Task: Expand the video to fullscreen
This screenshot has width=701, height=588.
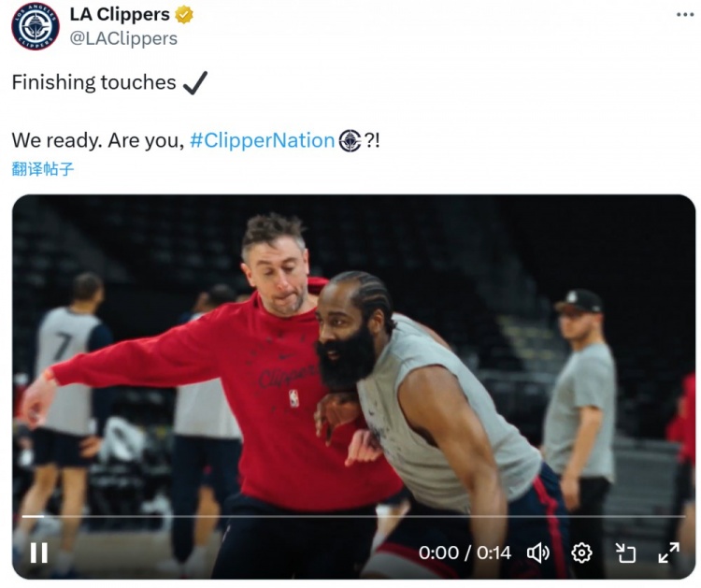Action: click(x=669, y=552)
